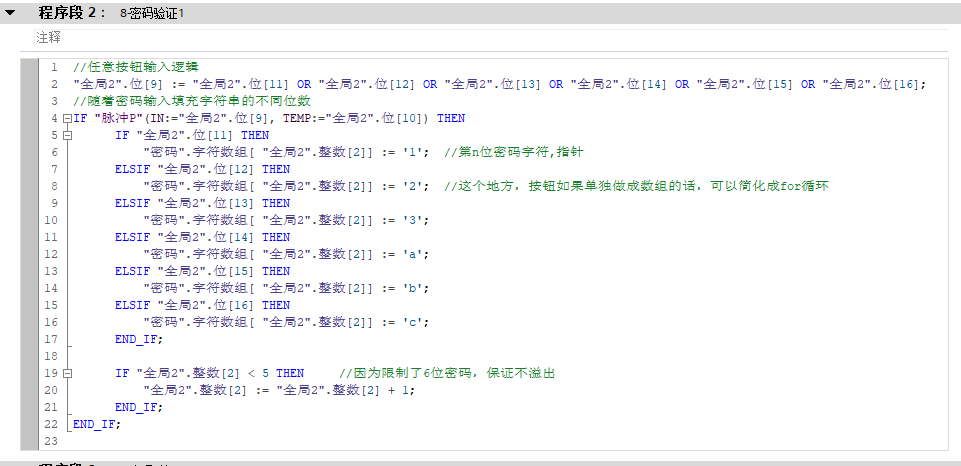This screenshot has height=466, width=961.
Task: Click line number 1 in the gutter
Action: coord(52,67)
